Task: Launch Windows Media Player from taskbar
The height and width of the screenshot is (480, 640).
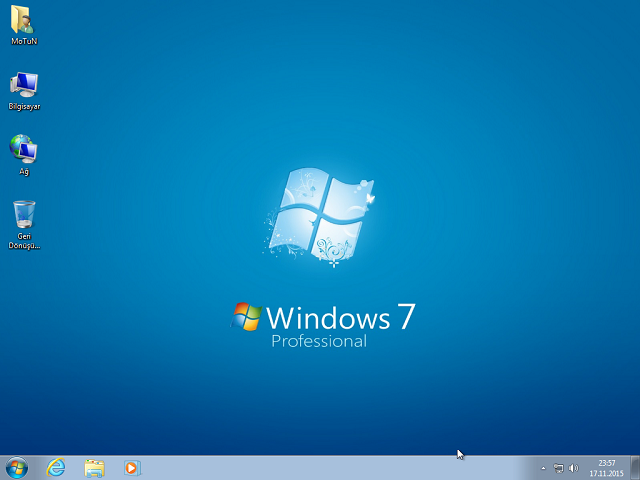Action: pos(132,468)
